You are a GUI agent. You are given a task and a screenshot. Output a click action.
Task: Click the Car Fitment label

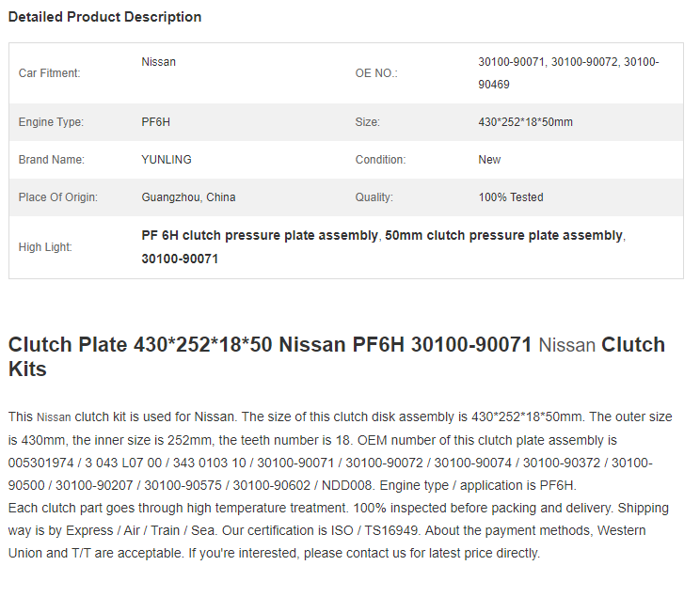49,73
